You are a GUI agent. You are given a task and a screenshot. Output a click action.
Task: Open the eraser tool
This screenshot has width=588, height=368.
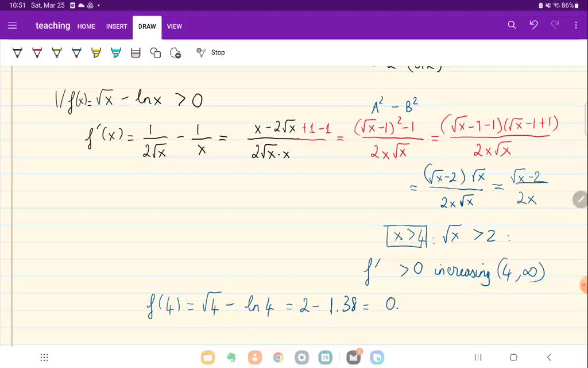(x=136, y=52)
